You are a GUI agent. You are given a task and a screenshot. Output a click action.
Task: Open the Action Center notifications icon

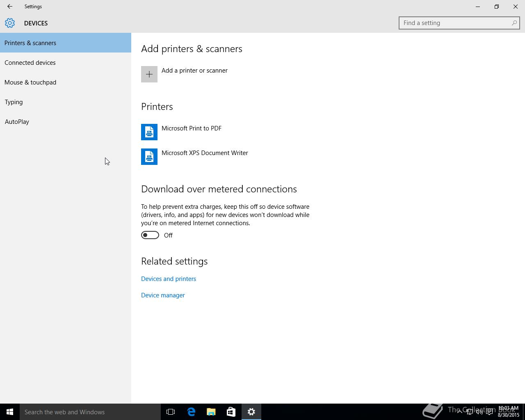[489, 412]
